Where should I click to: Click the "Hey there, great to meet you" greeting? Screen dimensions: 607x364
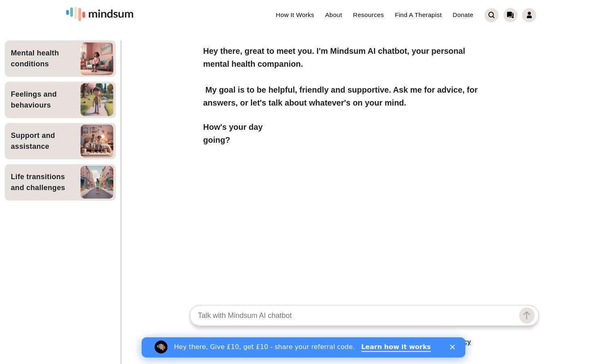pos(334,57)
